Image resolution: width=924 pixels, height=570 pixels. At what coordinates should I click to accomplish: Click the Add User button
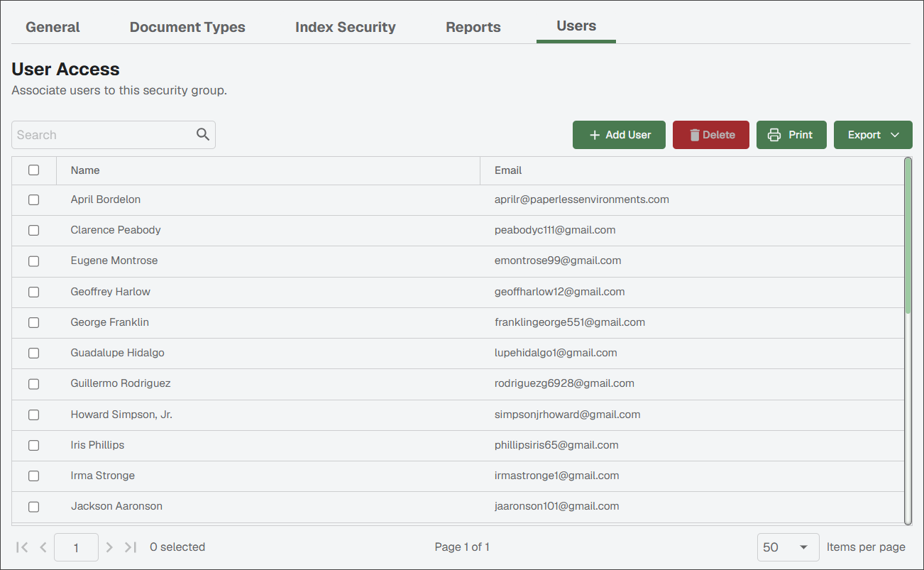click(619, 135)
